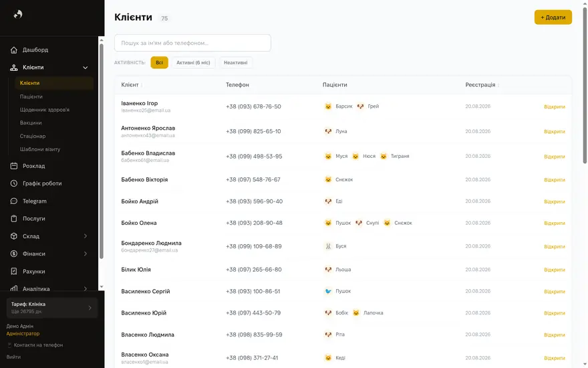
Task: Open Рахунки via its invoice icon
Action: click(14, 272)
